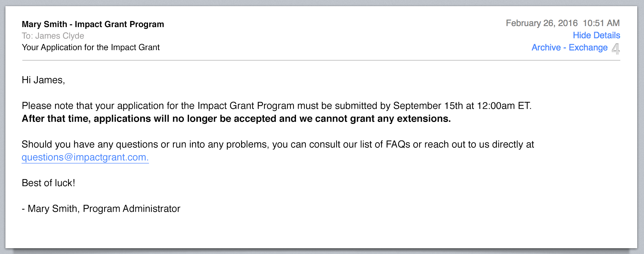This screenshot has height=254, width=644.
Task: Click recipient name James Clyde
Action: tap(60, 36)
